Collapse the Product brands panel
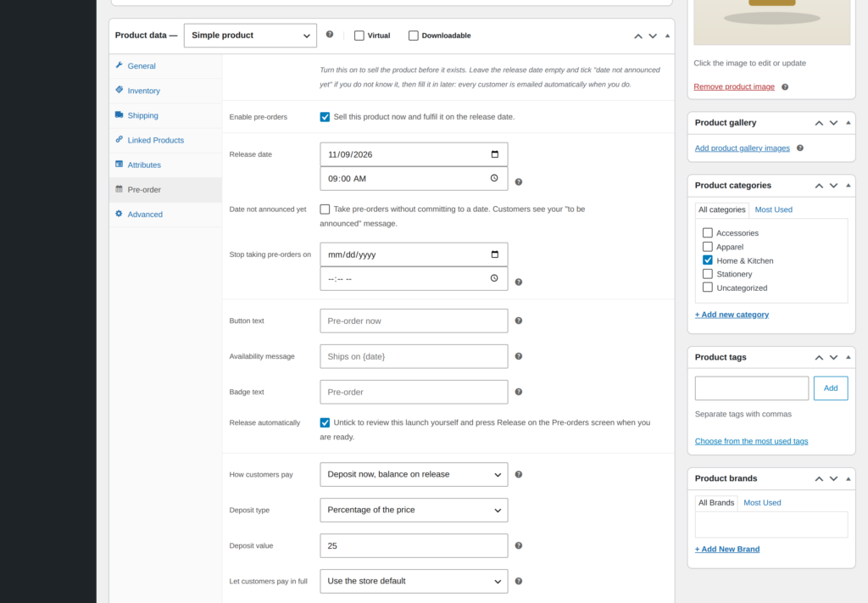This screenshot has width=868, height=603. (848, 478)
